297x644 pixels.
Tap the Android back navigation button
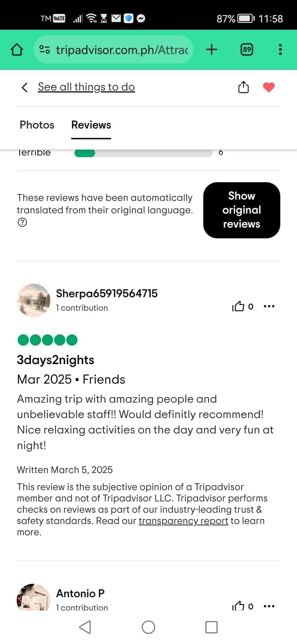click(85, 627)
